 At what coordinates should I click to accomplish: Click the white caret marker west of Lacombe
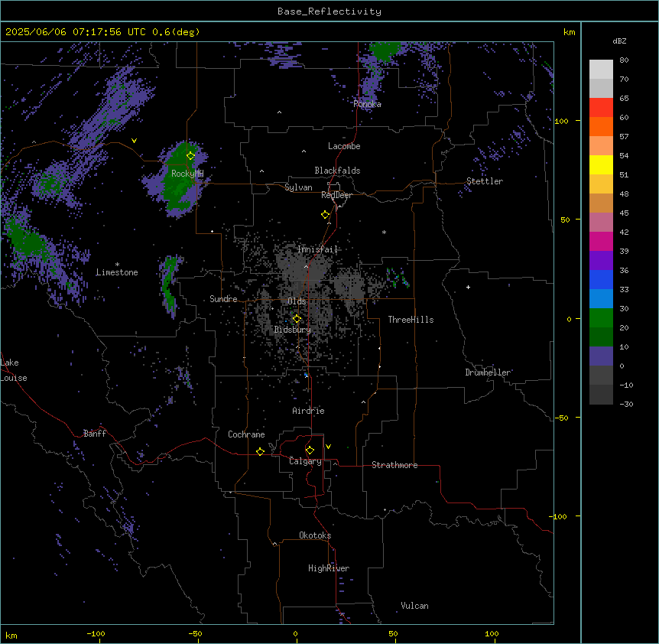tap(304, 151)
